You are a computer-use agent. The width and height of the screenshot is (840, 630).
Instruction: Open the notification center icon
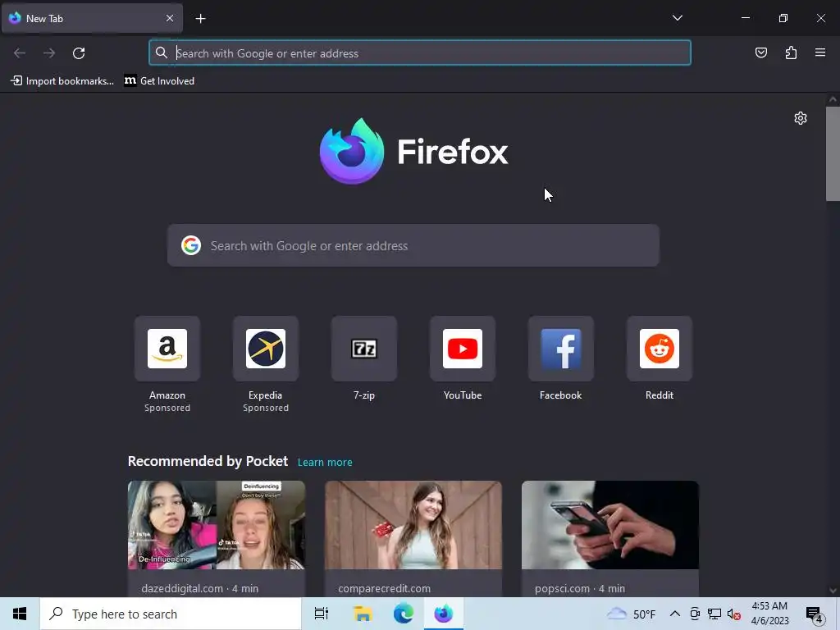(815, 614)
